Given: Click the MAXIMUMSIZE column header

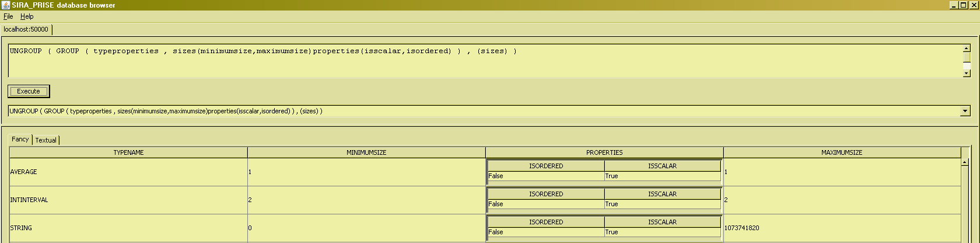Looking at the screenshot, I should (841, 152).
